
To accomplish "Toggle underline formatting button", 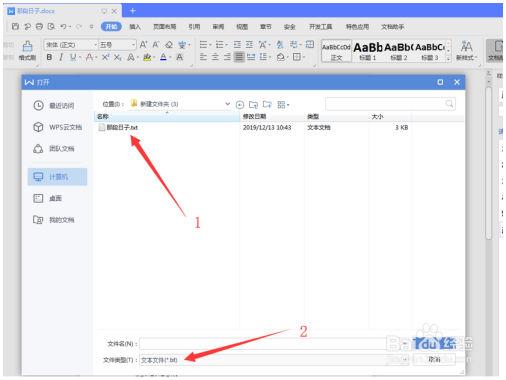I will pos(73,57).
